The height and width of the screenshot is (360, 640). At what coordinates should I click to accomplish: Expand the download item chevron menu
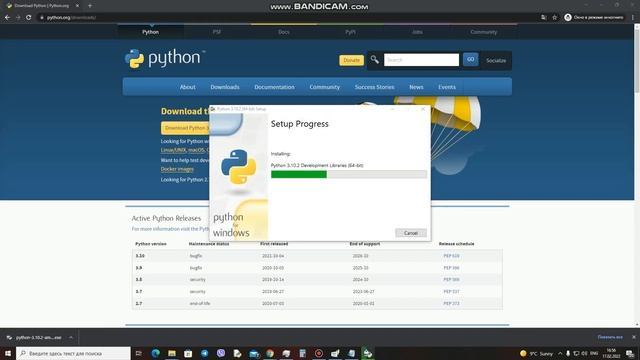(71, 338)
